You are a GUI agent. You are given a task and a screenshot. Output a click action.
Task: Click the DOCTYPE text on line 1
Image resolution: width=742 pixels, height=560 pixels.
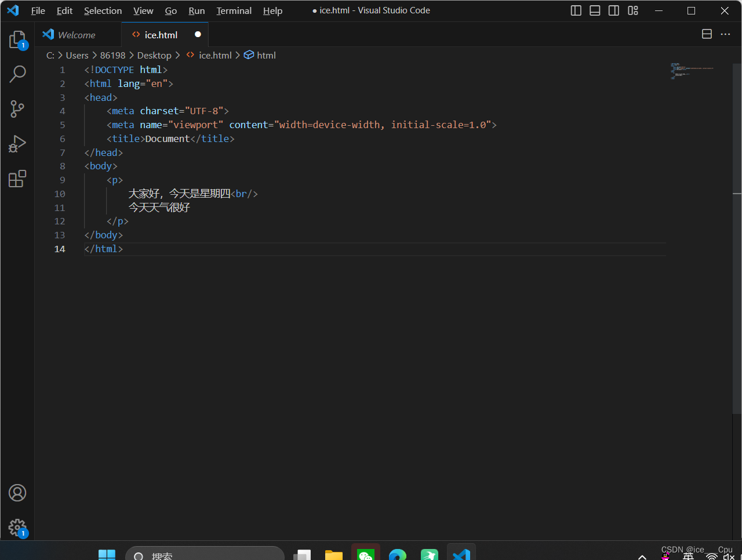(x=114, y=70)
